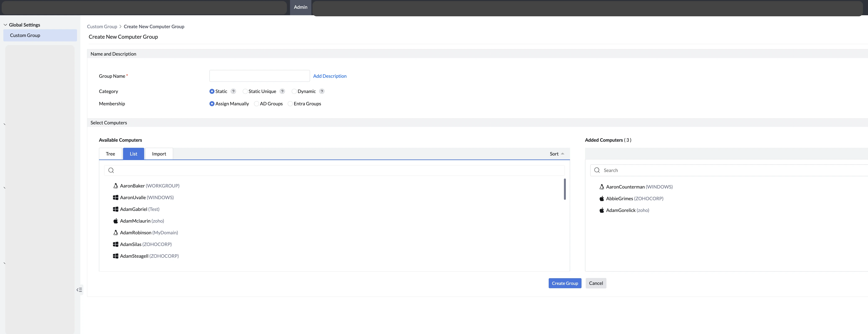
Task: Click the Linux icon beside AaronBaker
Action: (x=115, y=186)
